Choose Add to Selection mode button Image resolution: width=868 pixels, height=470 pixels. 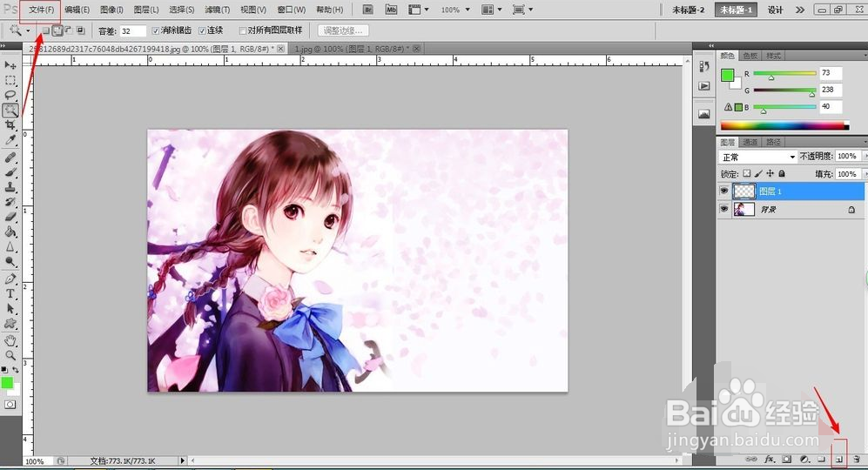pos(57,30)
